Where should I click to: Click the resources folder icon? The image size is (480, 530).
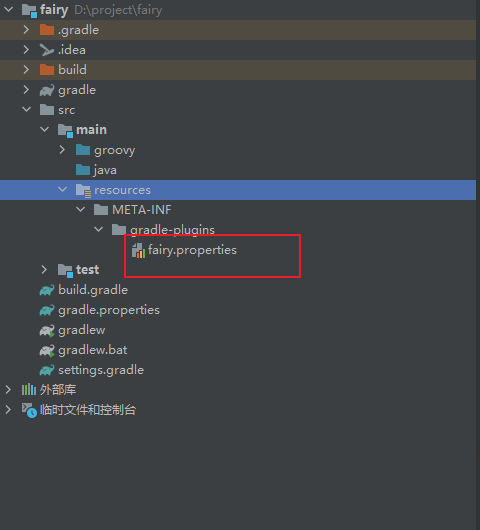pyautogui.click(x=83, y=190)
